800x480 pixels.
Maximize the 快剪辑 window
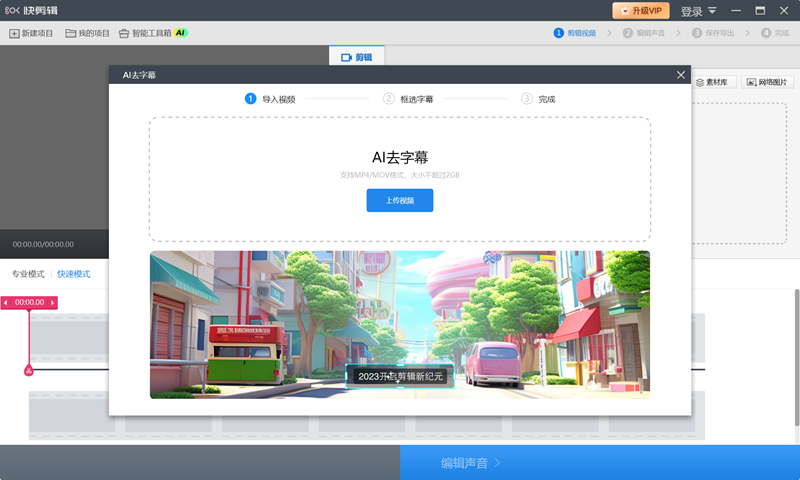coord(760,11)
